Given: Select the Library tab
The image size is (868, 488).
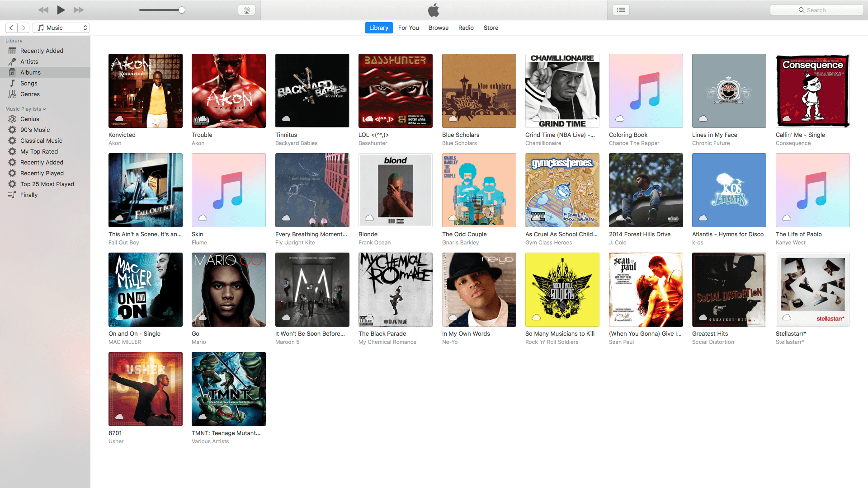Looking at the screenshot, I should click(378, 28).
